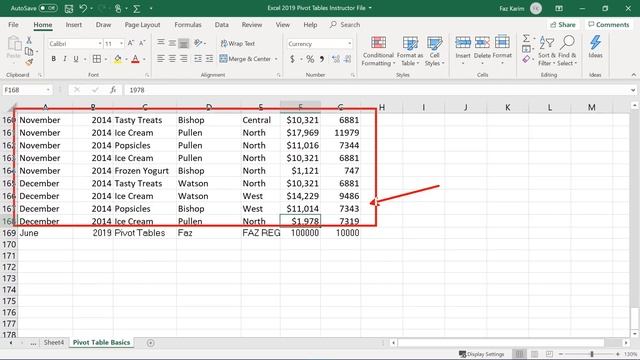Toggle underline formatting
This screenshot has width=640, height=360.
click(76, 59)
